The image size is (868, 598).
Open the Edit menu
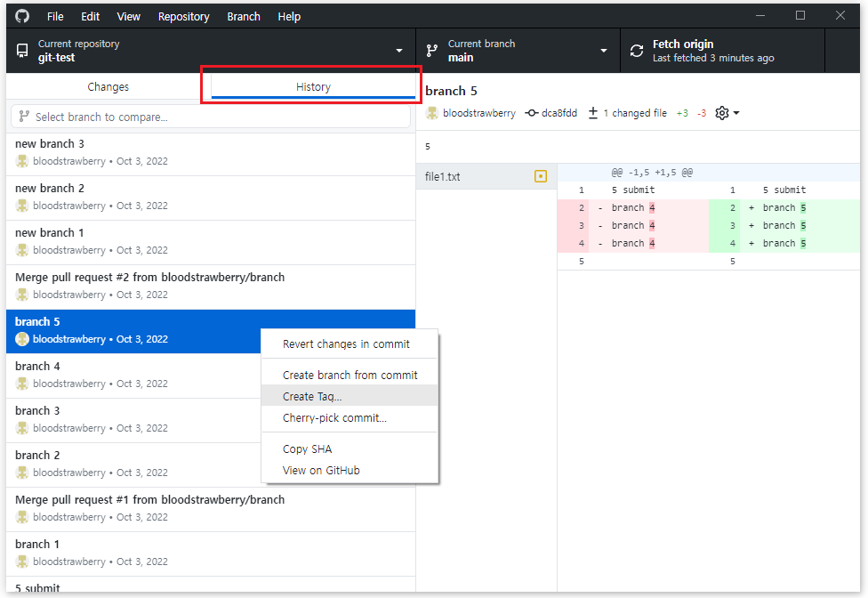(x=90, y=17)
